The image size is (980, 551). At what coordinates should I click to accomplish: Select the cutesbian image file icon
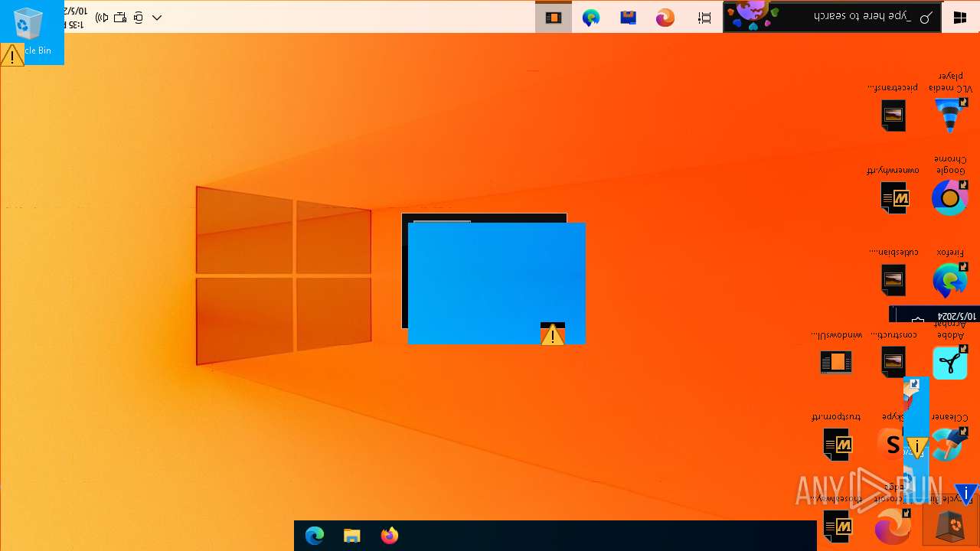coord(893,280)
